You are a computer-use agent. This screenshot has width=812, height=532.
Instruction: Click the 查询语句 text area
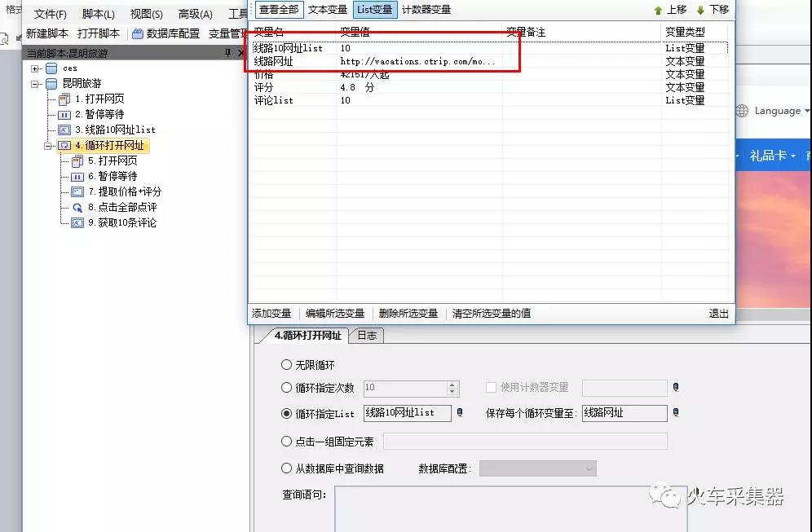pos(510,508)
